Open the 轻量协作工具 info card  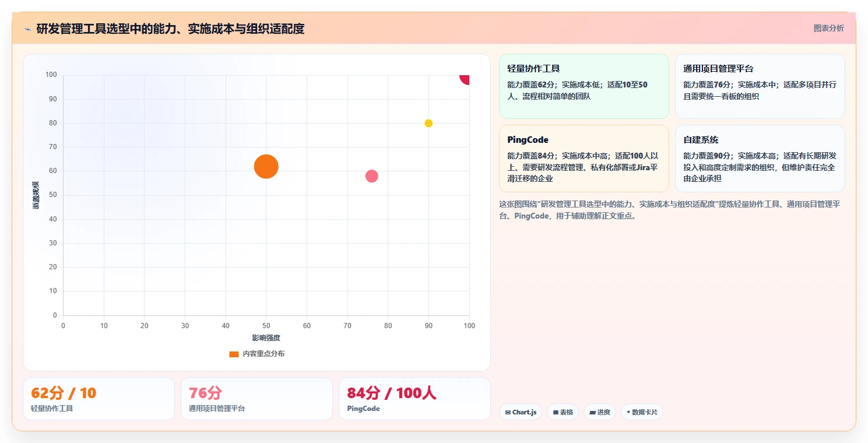584,86
